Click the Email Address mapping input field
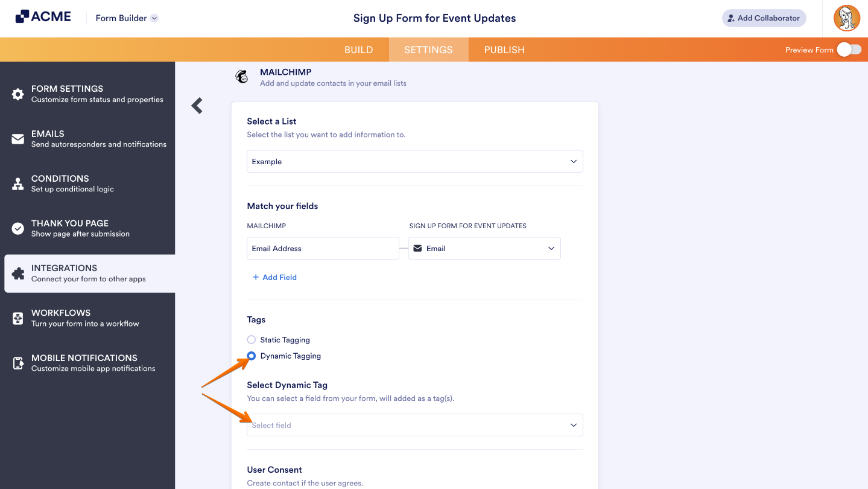Screen dimensions: 868x489 tap(322, 248)
